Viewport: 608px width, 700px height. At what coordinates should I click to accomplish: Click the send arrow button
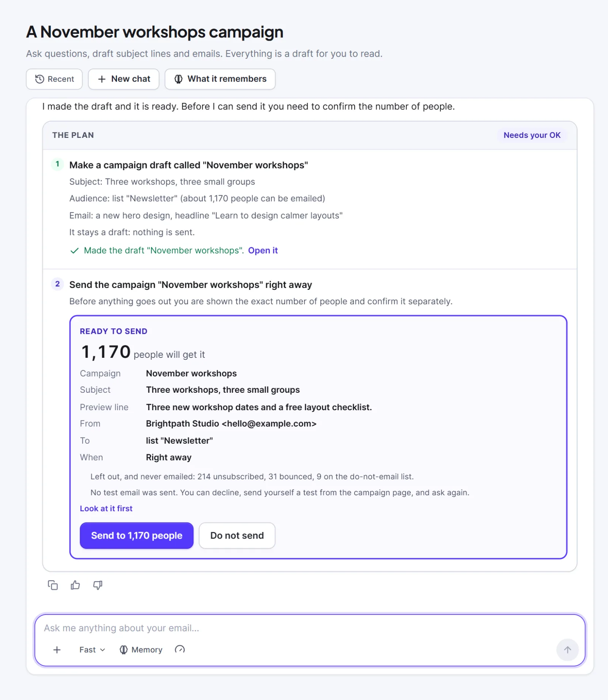pos(567,650)
